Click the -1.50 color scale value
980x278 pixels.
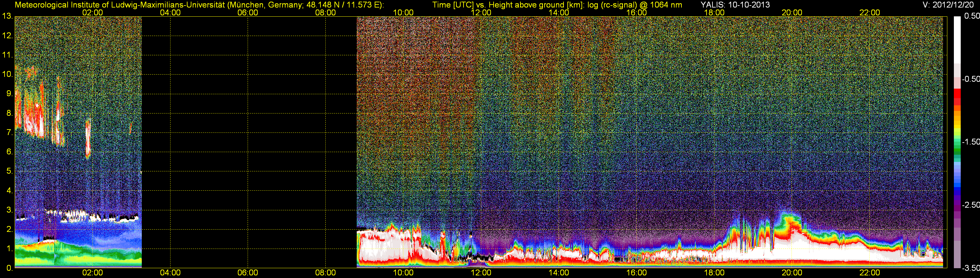click(x=971, y=142)
